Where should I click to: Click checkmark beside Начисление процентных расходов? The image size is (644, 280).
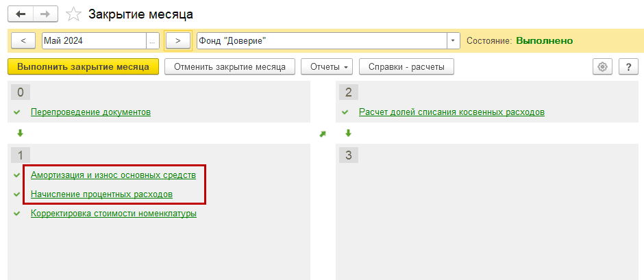[x=17, y=194]
